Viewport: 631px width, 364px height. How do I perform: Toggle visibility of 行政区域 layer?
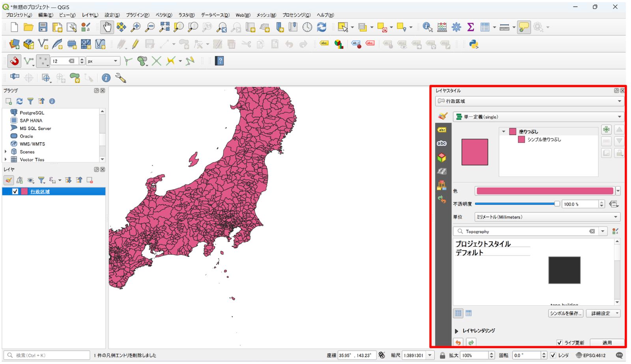(15, 191)
